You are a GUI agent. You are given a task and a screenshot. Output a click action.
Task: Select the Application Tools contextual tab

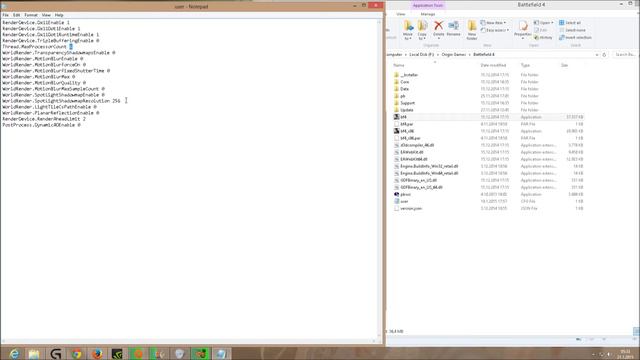[x=427, y=5]
